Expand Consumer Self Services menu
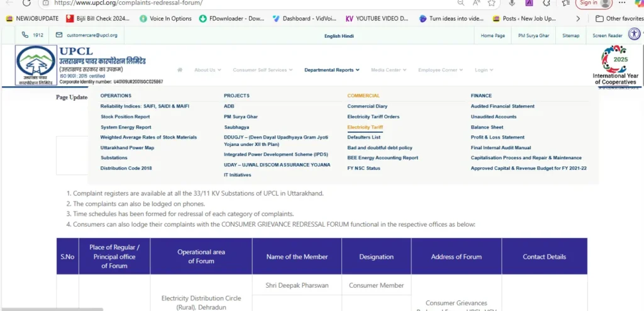 pyautogui.click(x=262, y=70)
